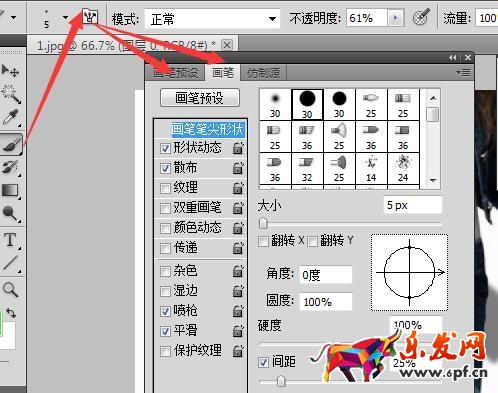Click the 圆度 roundness input field
This screenshot has height=393, width=498.
[326, 302]
